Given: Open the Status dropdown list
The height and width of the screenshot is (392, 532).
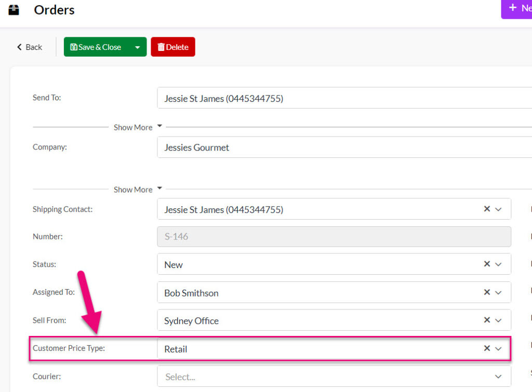Looking at the screenshot, I should [x=499, y=264].
